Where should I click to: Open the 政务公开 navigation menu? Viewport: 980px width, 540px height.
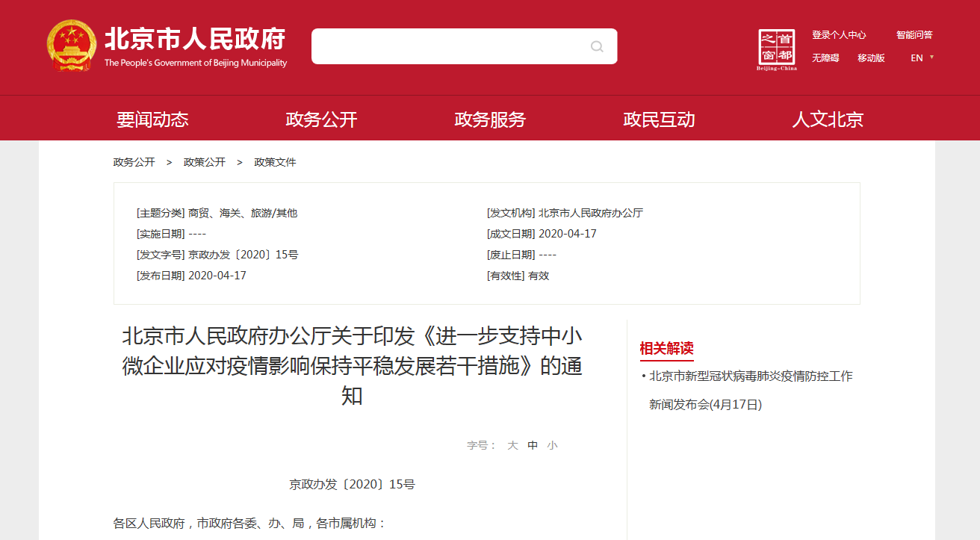click(x=321, y=120)
